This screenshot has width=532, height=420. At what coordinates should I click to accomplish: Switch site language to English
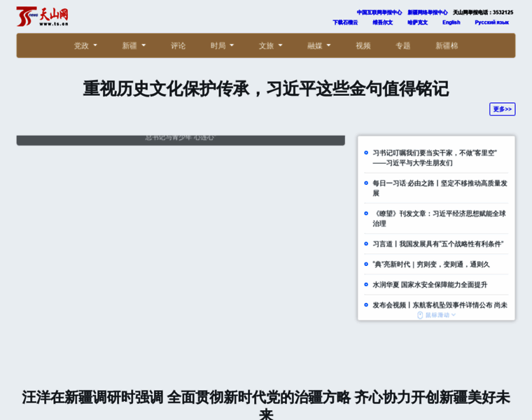(451, 22)
